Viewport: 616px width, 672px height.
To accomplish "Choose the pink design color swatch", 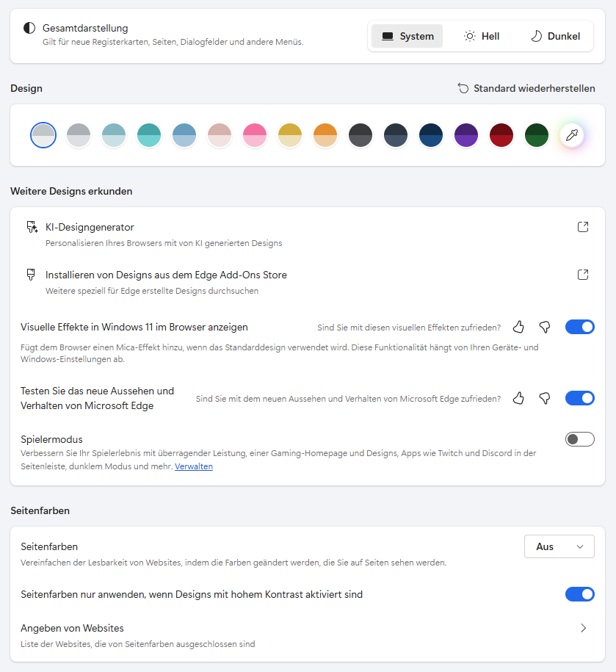I will tap(255, 135).
